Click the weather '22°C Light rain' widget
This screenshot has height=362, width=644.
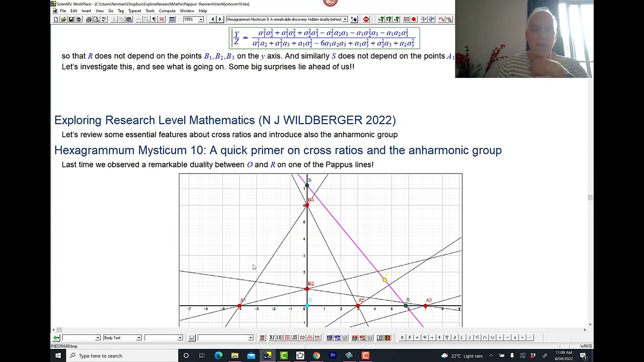pos(462,355)
